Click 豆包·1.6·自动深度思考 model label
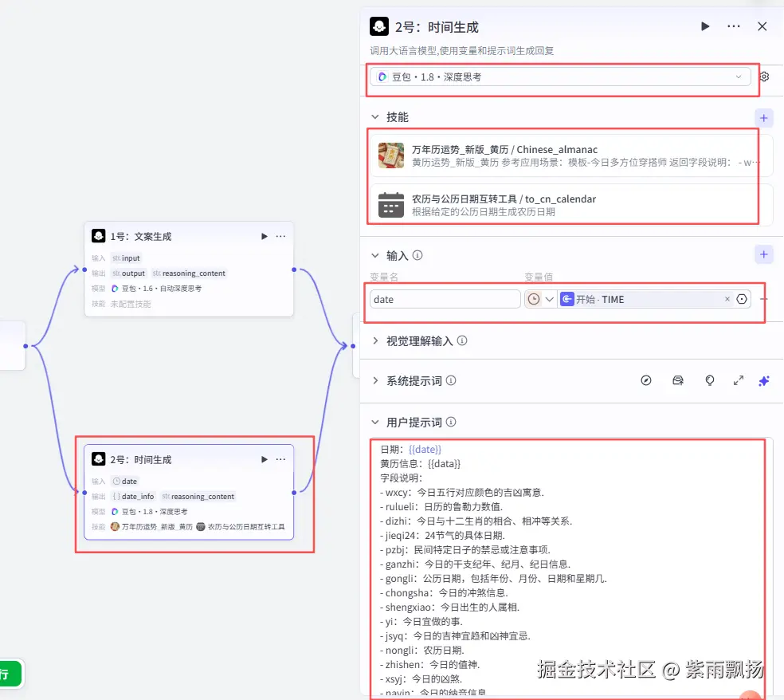 156,289
